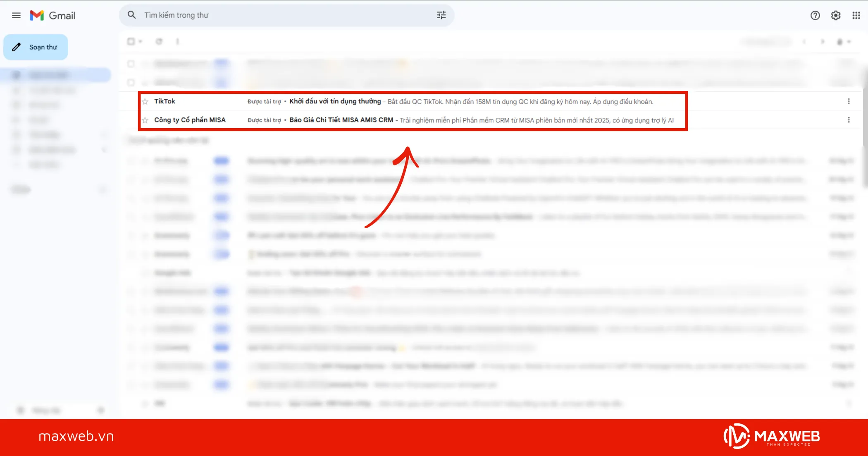Open the inbox split view dropdown
This screenshot has height=456, width=868.
[x=847, y=41]
